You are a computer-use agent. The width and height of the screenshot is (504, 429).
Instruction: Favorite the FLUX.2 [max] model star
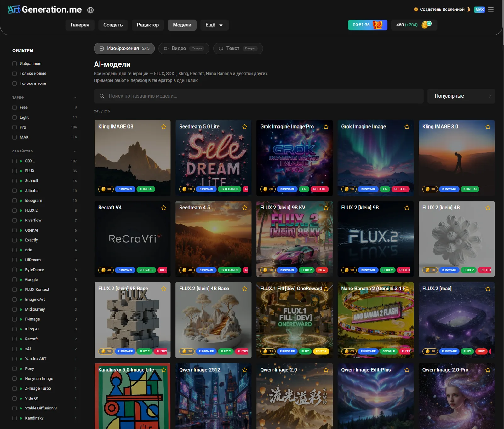coord(488,289)
